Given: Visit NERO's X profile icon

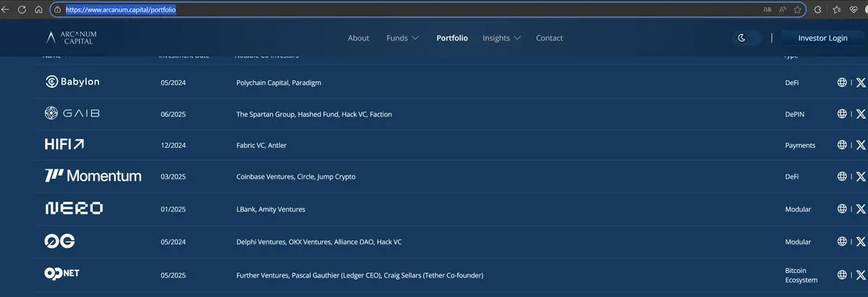Looking at the screenshot, I should pos(861,209).
